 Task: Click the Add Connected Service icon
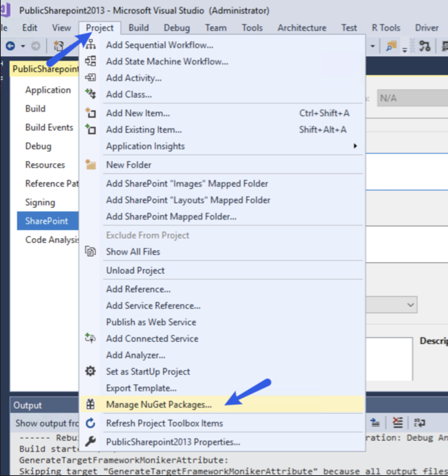(90, 338)
